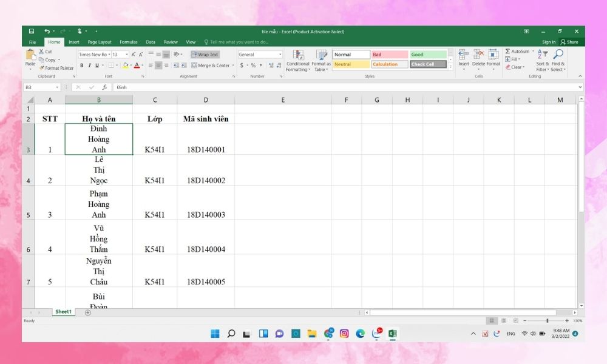This screenshot has width=607, height=364.
Task: Open the Clear dropdown
Action: [x=515, y=67]
